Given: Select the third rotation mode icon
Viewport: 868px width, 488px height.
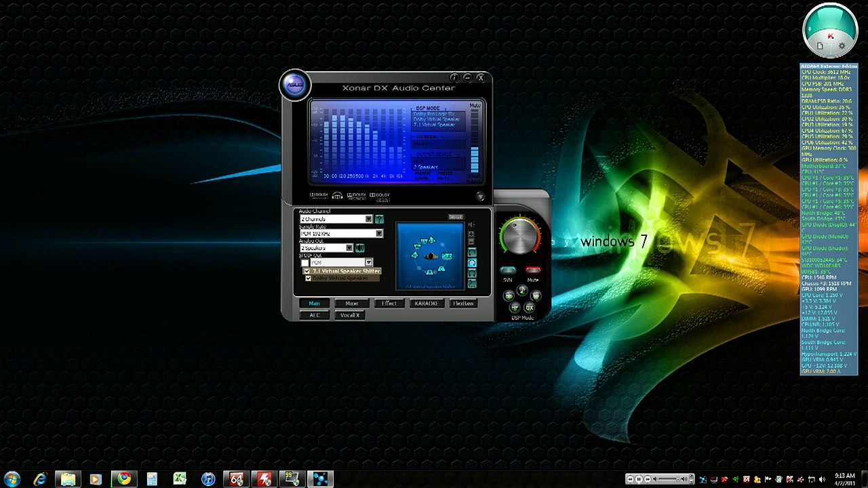Looking at the screenshot, I should click(472, 273).
